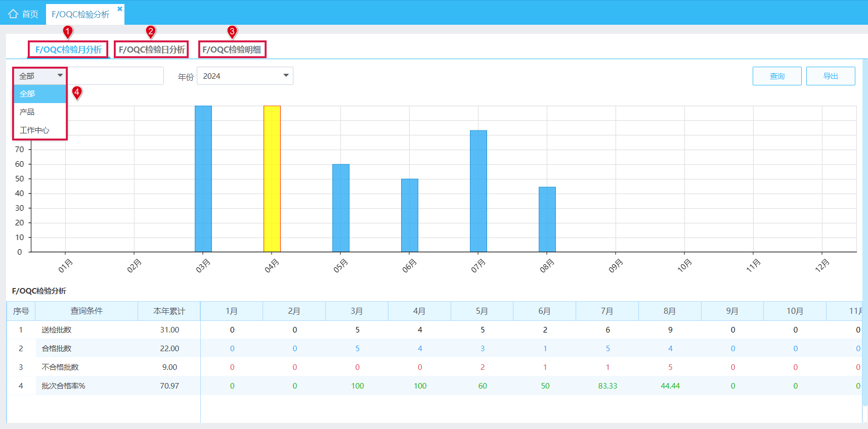The width and height of the screenshot is (868, 429).
Task: Click the yellow 04月 bar
Action: pyautogui.click(x=272, y=179)
